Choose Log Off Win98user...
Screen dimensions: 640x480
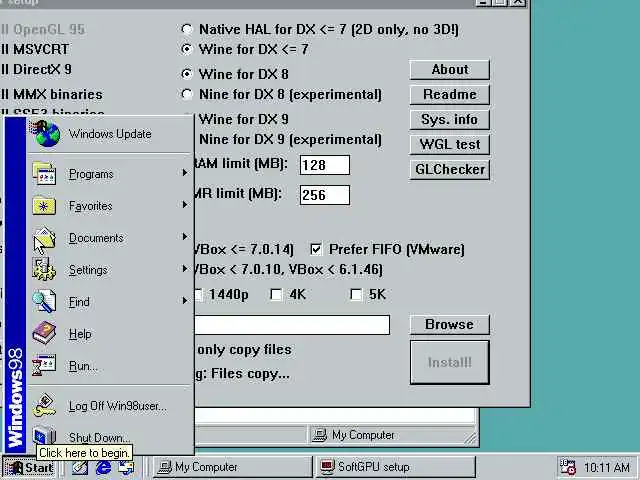point(110,406)
